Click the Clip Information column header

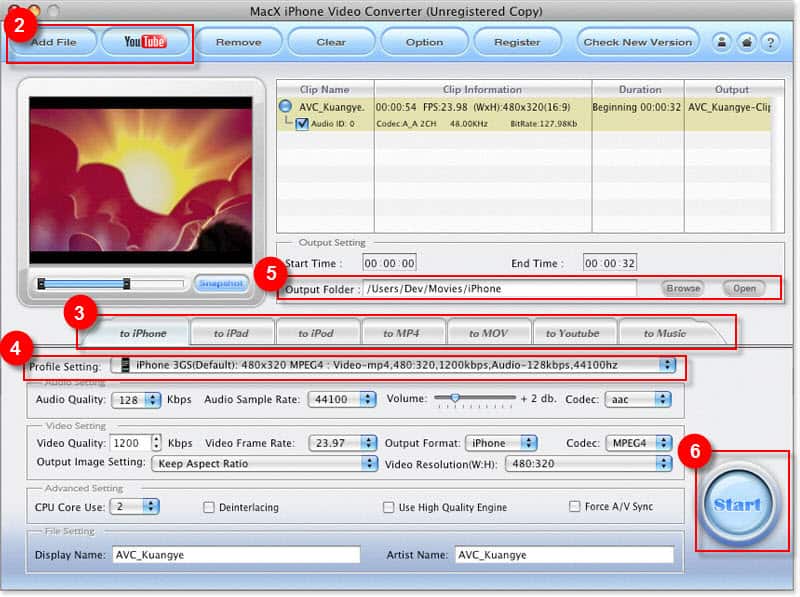pyautogui.click(x=483, y=89)
